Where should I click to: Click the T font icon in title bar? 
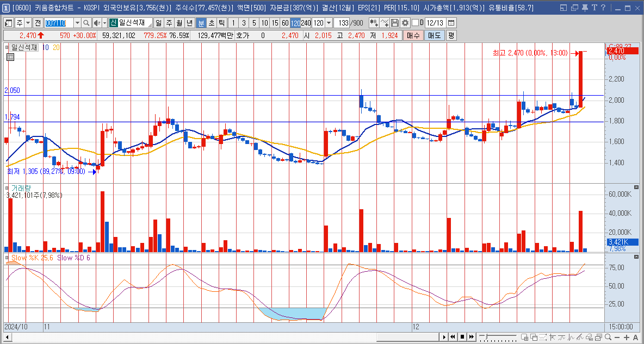(x=594, y=8)
